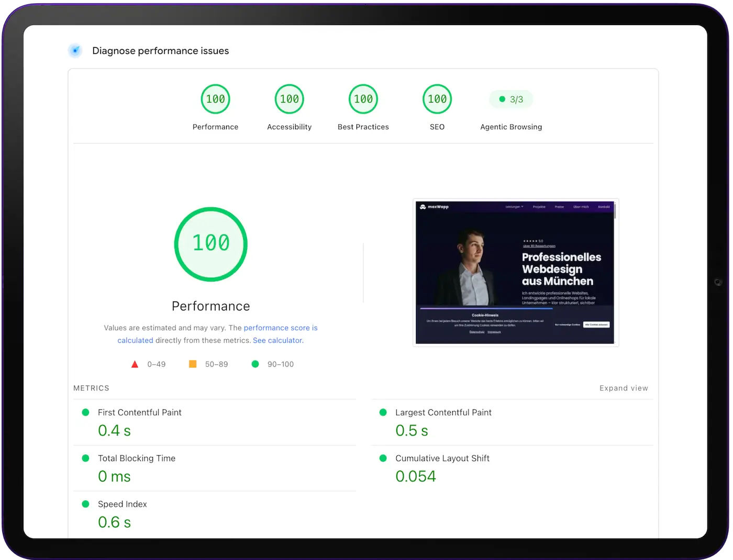Jump to the Best Practices category gauge

pyautogui.click(x=363, y=99)
